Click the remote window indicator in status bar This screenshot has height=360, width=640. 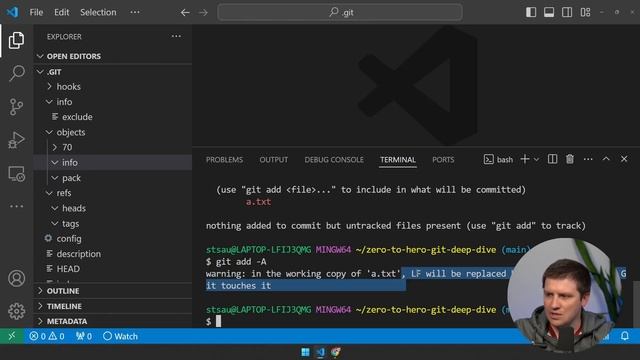pos(11,336)
